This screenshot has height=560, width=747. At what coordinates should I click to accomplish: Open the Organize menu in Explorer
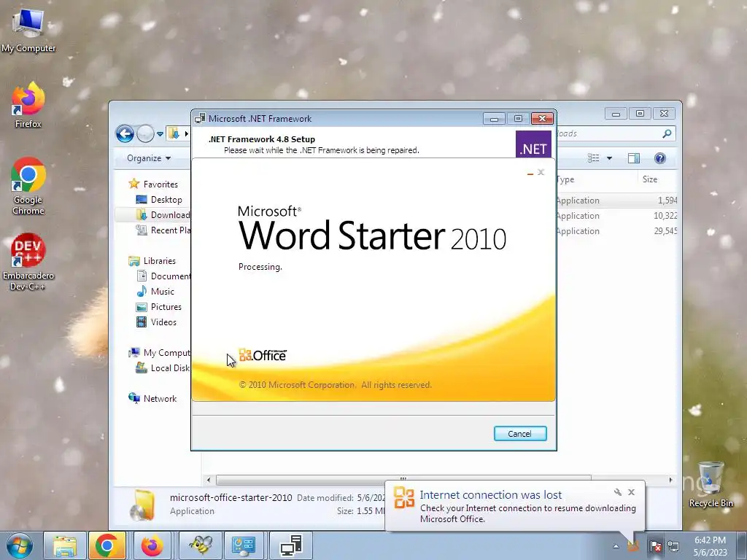pyautogui.click(x=149, y=158)
